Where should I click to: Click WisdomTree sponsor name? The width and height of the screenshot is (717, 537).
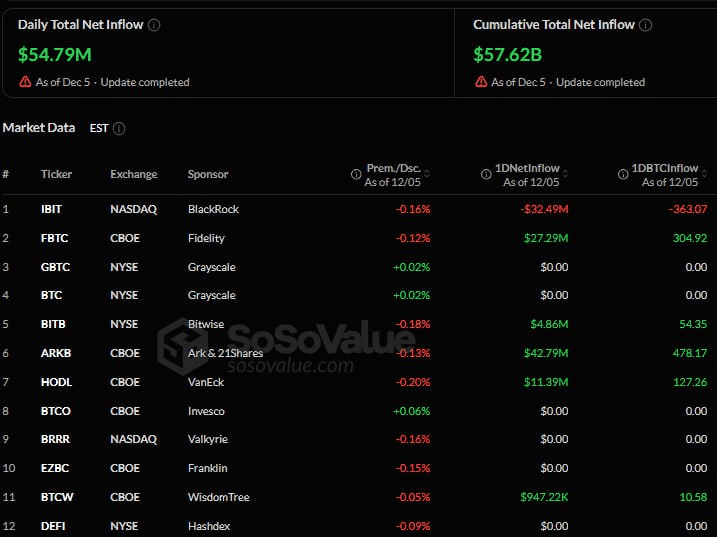pos(219,497)
